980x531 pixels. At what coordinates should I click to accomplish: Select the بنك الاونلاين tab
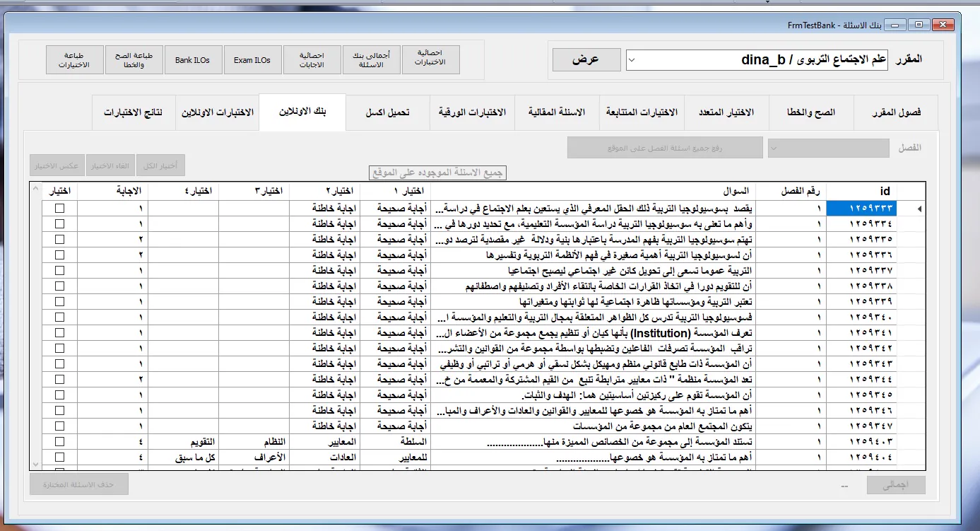[x=302, y=112]
